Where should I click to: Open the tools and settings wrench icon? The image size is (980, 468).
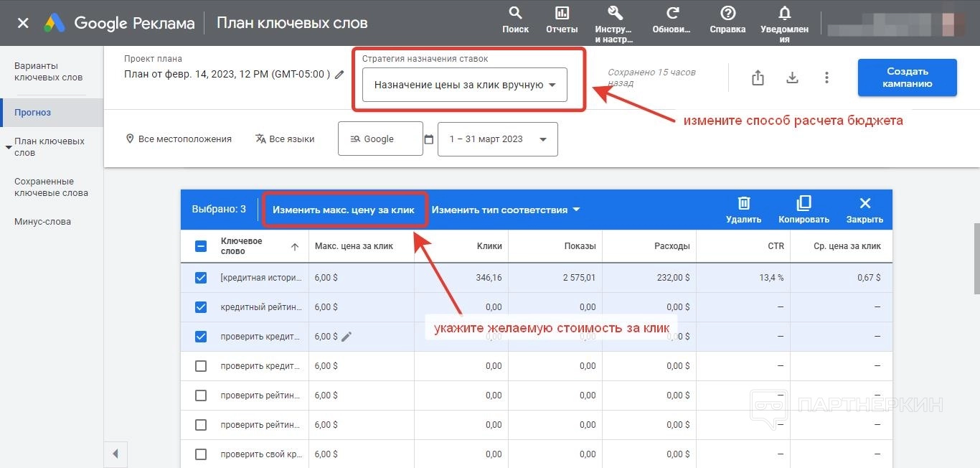pyautogui.click(x=614, y=14)
